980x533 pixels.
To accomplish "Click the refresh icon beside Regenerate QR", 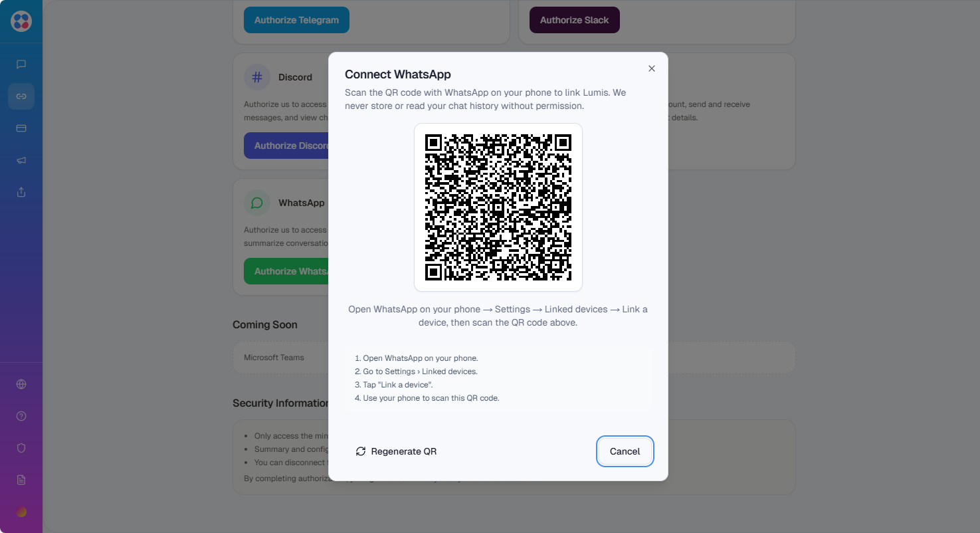I will click(x=361, y=451).
